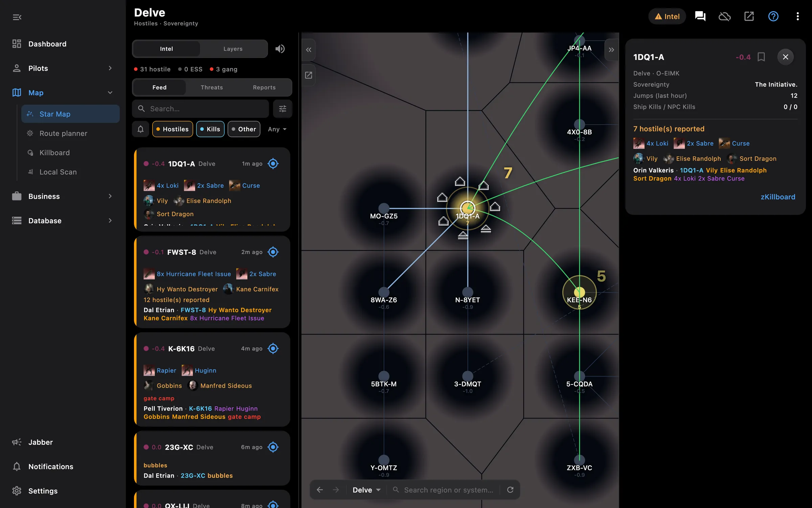Open the Any filter dropdown
812x508 pixels.
[x=277, y=129]
